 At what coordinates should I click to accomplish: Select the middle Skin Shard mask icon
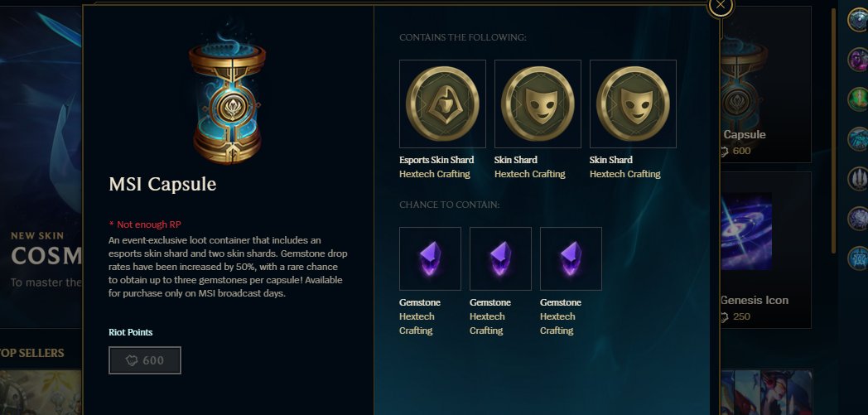tap(538, 104)
